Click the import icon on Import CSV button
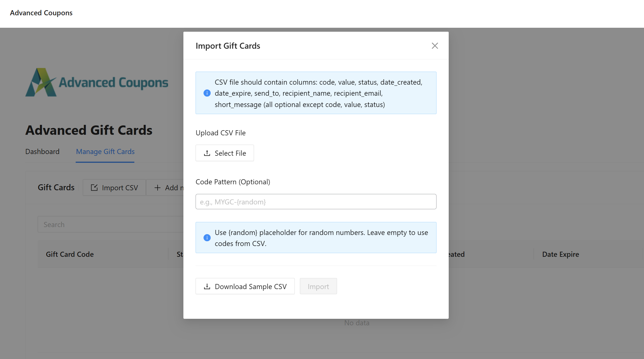The height and width of the screenshot is (359, 644). (x=94, y=187)
